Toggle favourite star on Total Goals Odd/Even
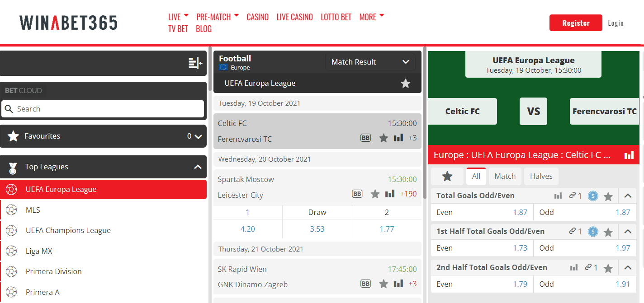Viewport: 644px width, 303px height. [608, 196]
